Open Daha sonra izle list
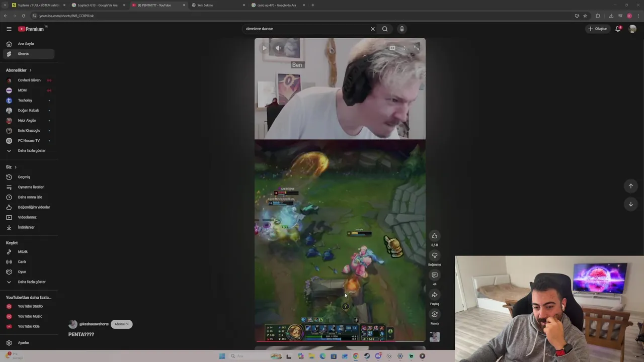This screenshot has height=362, width=644. point(29,197)
